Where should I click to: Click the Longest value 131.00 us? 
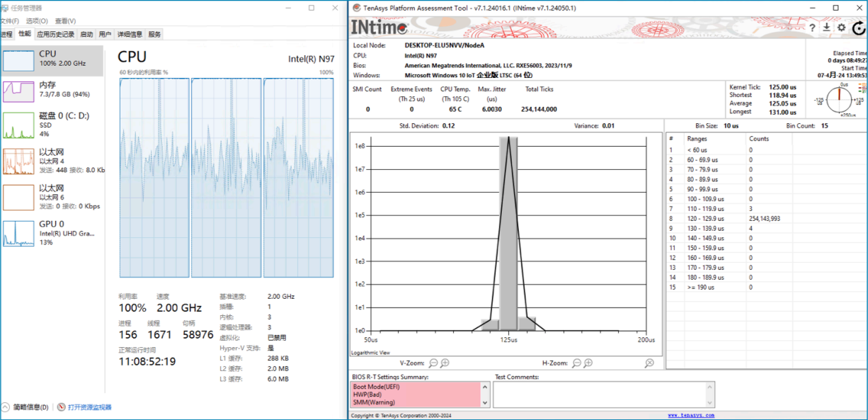pos(783,112)
